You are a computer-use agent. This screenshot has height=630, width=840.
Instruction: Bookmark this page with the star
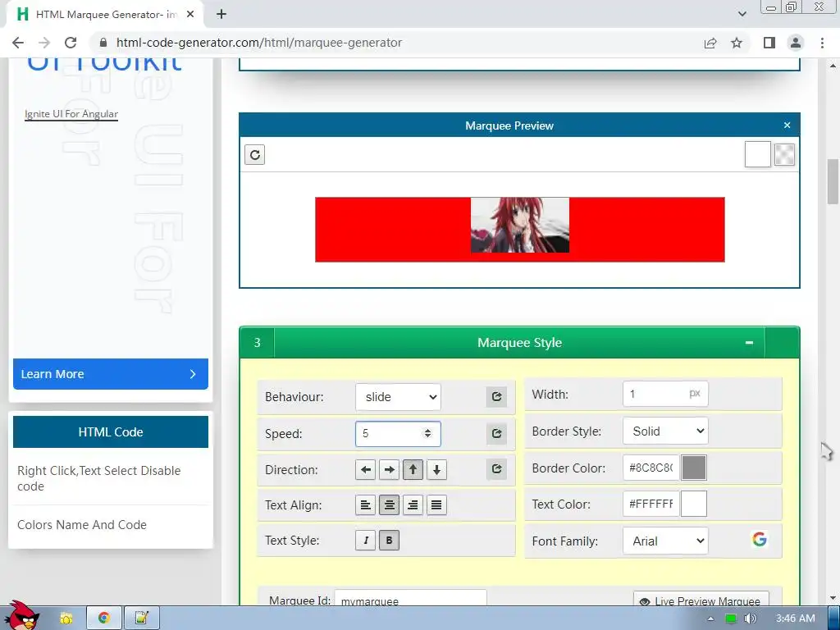pos(737,43)
